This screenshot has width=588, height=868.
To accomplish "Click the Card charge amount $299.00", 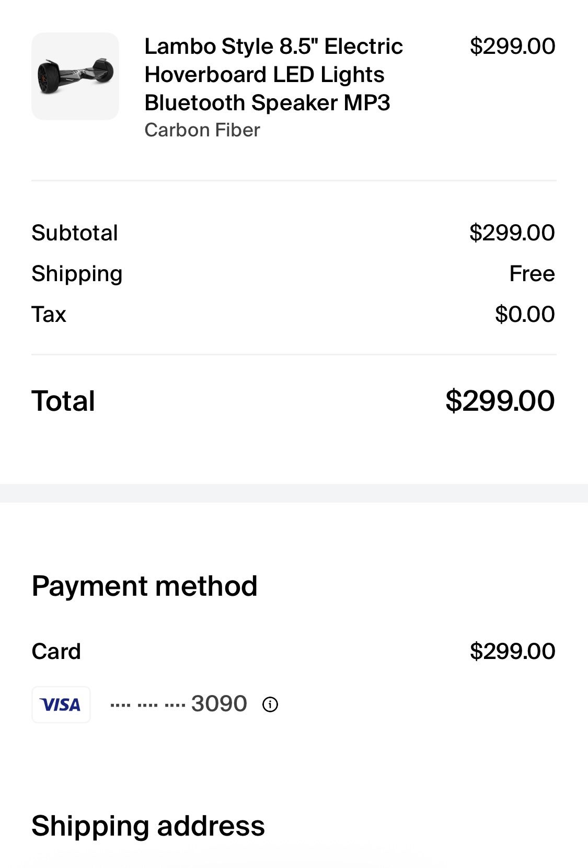I will [512, 651].
